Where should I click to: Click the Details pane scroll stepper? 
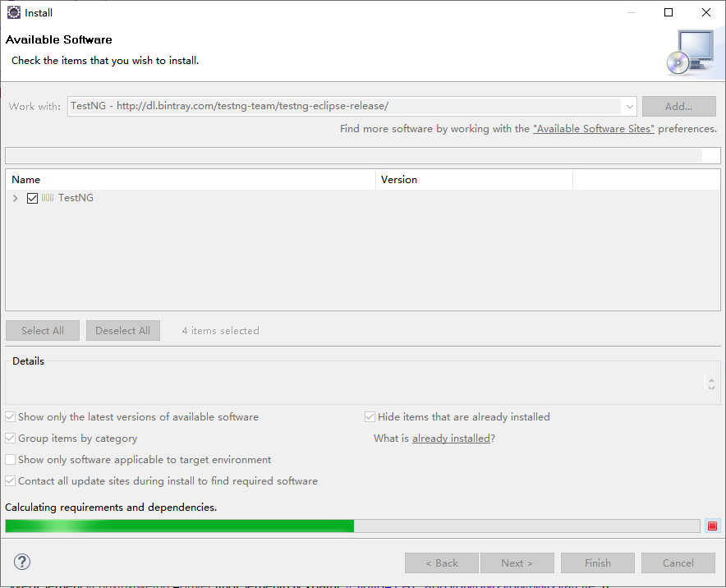711,383
